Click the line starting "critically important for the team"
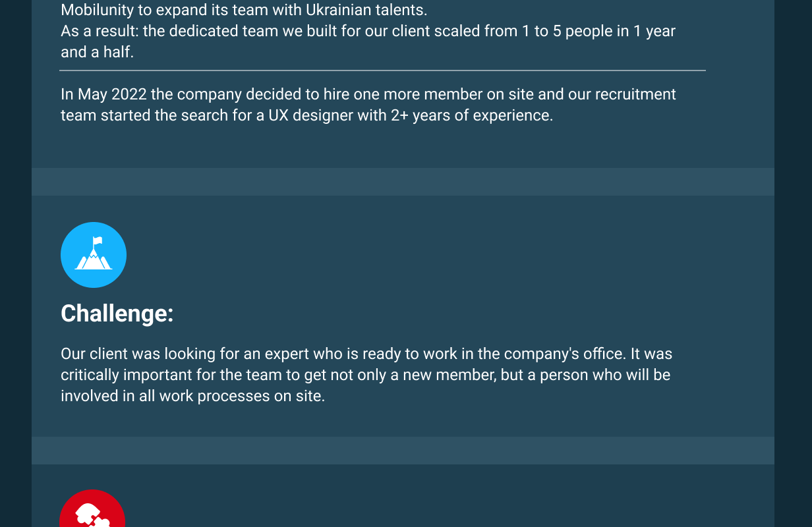The height and width of the screenshot is (527, 812). point(365,375)
